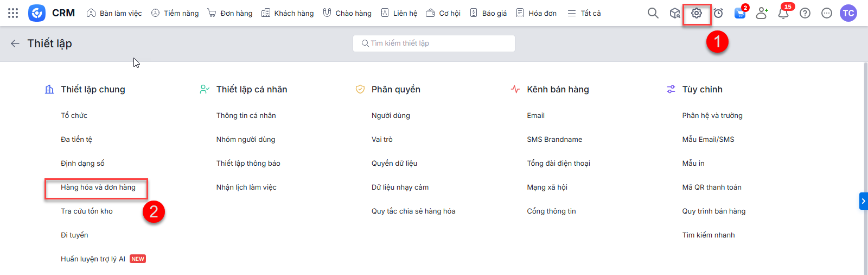
Task: Open the Vai trò permission link
Action: point(382,140)
